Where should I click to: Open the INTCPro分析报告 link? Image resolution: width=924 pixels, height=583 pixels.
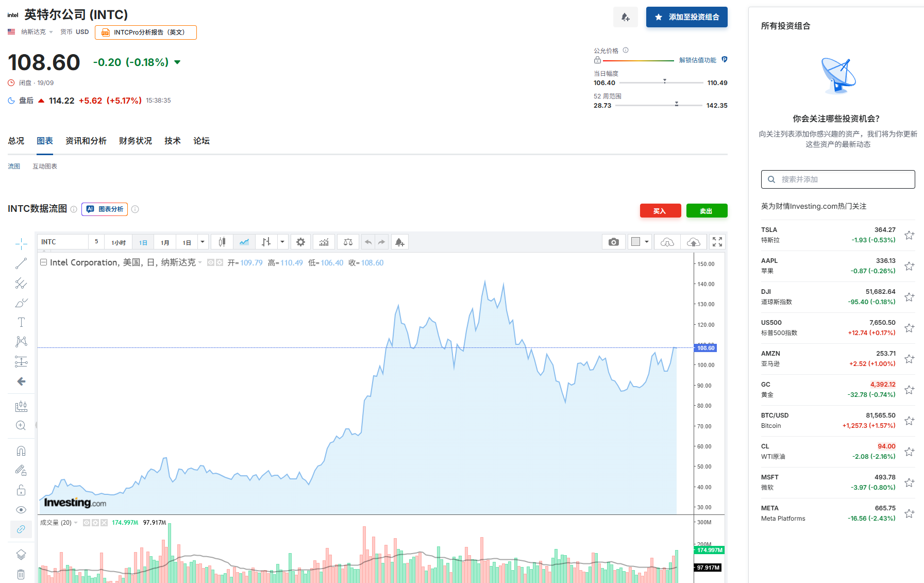pos(146,32)
